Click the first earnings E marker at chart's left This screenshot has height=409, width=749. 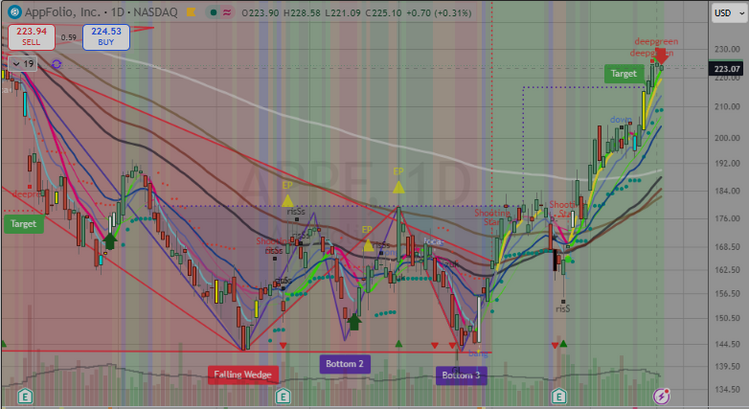25,396
